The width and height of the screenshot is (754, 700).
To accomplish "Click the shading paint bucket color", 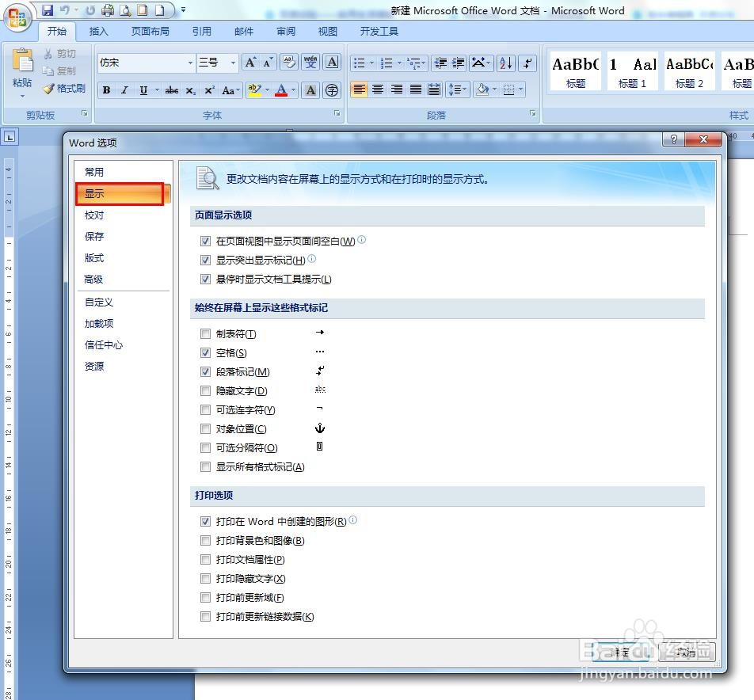I will click(x=482, y=89).
